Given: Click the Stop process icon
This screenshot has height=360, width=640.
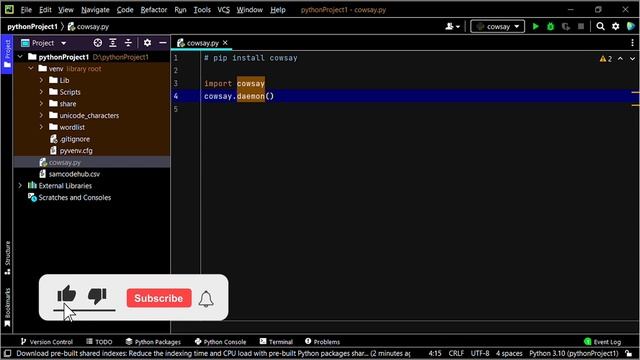Looking at the screenshot, I should [581, 27].
